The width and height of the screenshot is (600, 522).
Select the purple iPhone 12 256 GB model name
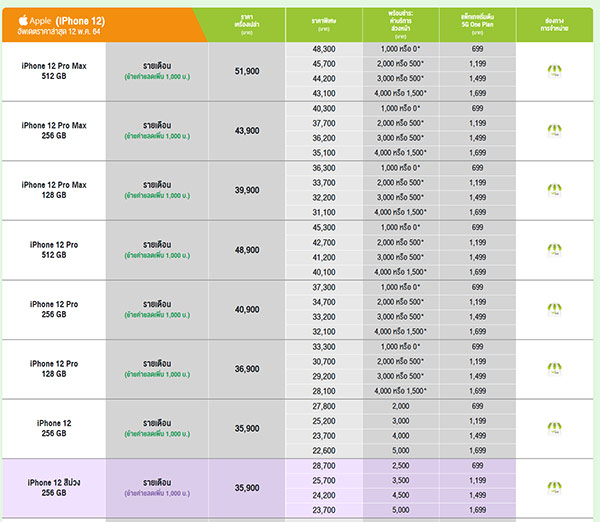coord(54,488)
